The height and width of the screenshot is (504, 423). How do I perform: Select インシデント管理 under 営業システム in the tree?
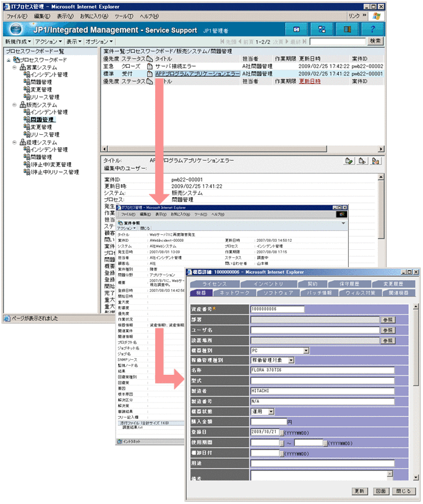click(49, 75)
